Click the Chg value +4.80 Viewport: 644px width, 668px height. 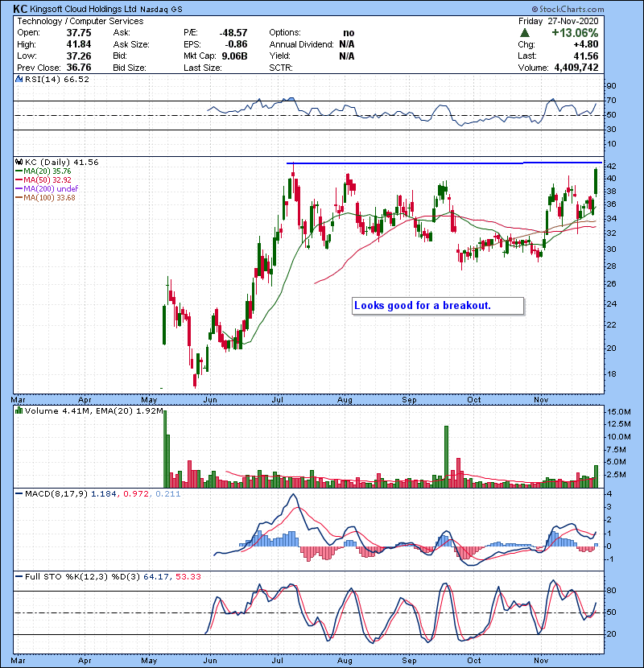(x=585, y=44)
